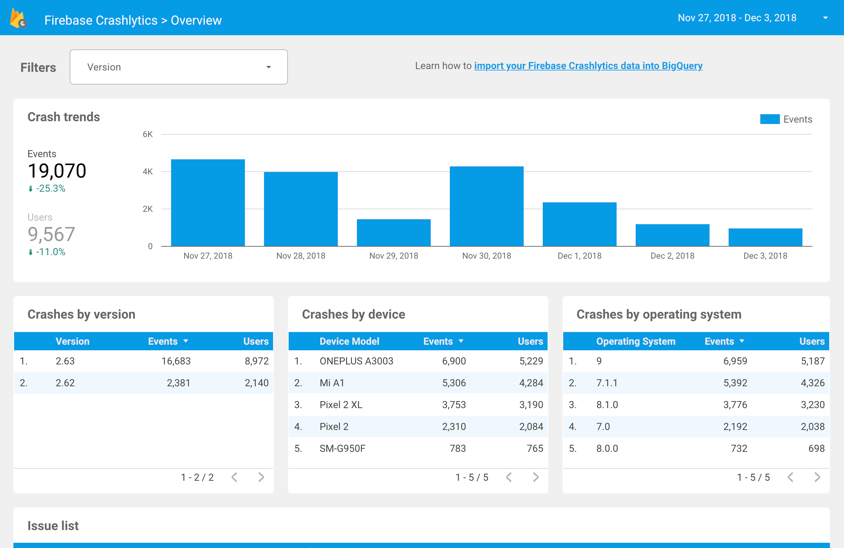The width and height of the screenshot is (844, 548).
Task: Sort device table by Events column
Action: coord(438,342)
